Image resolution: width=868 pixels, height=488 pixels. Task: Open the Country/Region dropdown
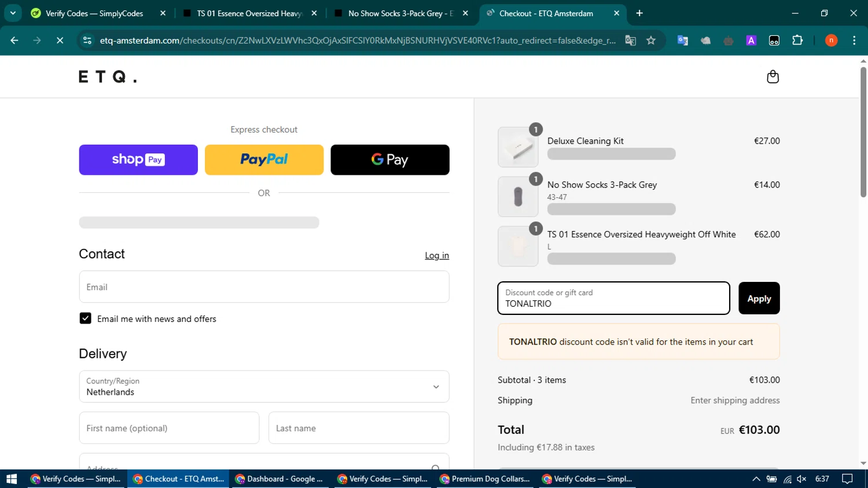(264, 387)
